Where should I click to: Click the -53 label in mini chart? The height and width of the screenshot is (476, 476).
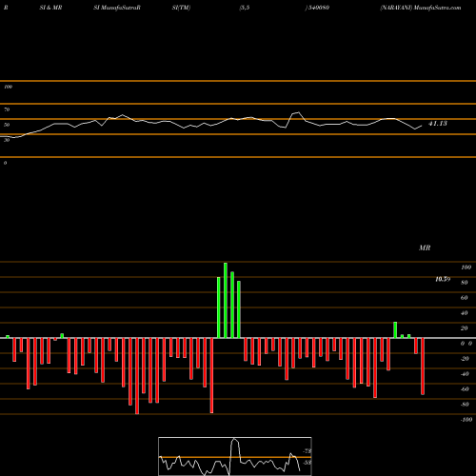tap(307, 463)
